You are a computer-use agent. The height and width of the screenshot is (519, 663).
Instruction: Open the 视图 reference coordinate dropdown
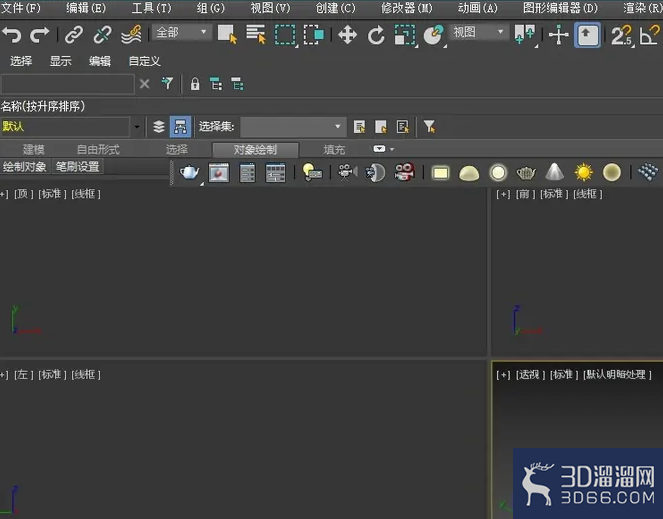point(478,32)
